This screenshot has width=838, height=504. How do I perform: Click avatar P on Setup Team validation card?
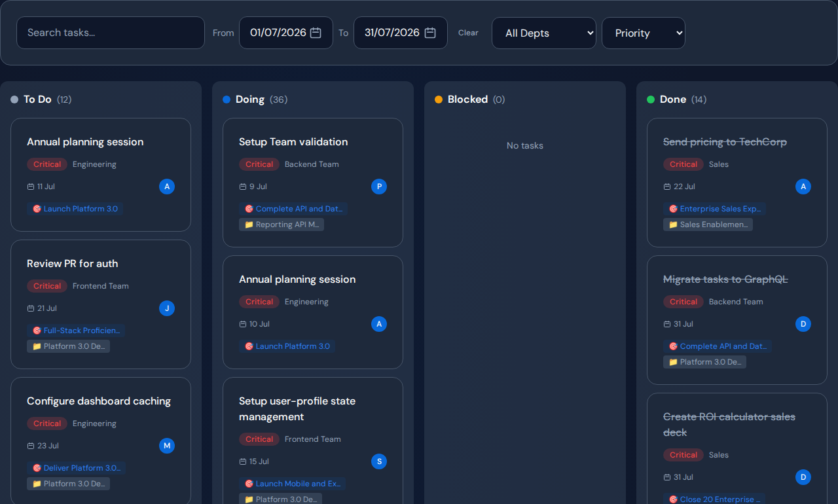pyautogui.click(x=379, y=187)
